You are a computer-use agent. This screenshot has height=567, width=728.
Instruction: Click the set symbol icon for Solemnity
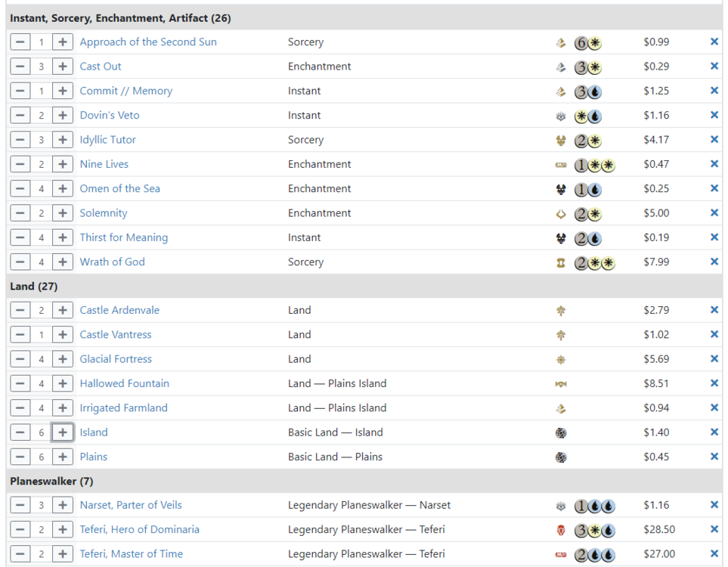[x=561, y=213]
